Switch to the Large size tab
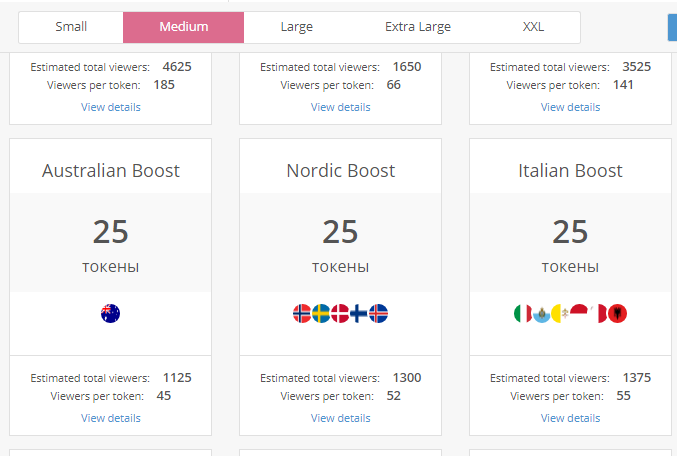The image size is (677, 456). coord(296,27)
